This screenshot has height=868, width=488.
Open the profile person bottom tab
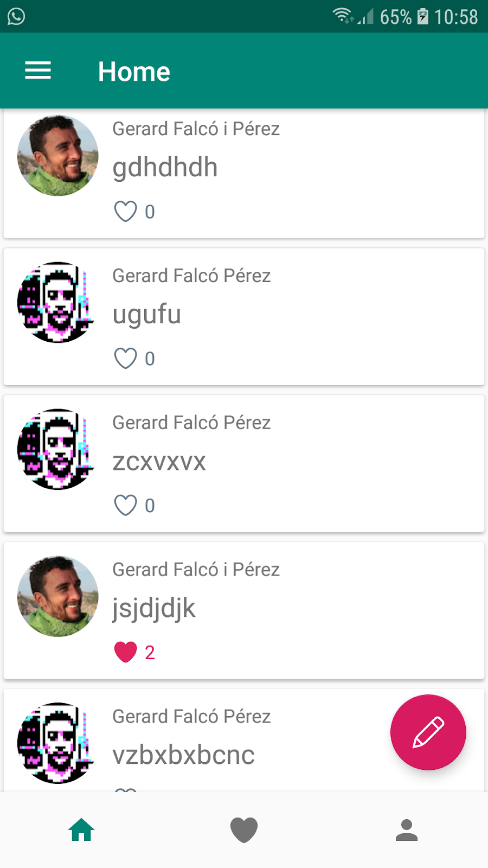click(407, 830)
